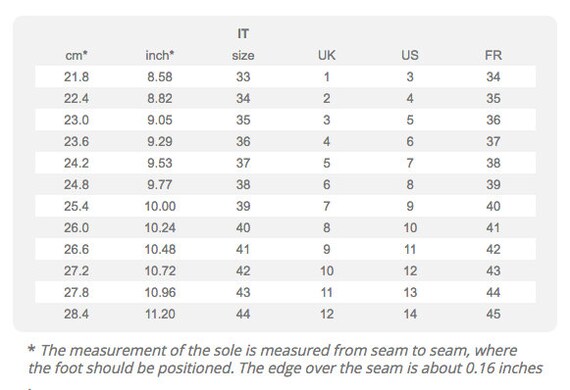Image resolution: width=570 pixels, height=390 pixels.
Task: Select the 21.8 cm cell
Action: [x=76, y=77]
